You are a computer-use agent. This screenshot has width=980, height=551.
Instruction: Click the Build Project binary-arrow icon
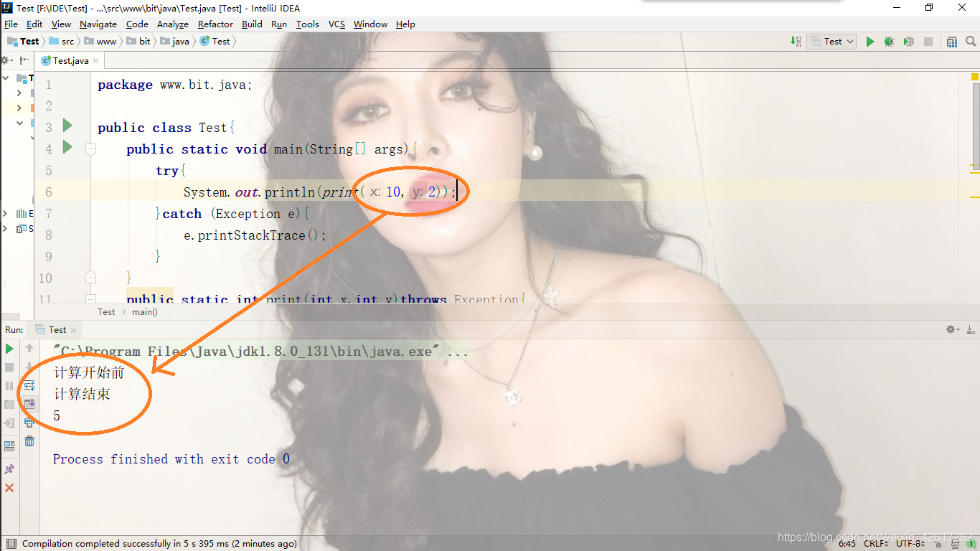(x=796, y=42)
